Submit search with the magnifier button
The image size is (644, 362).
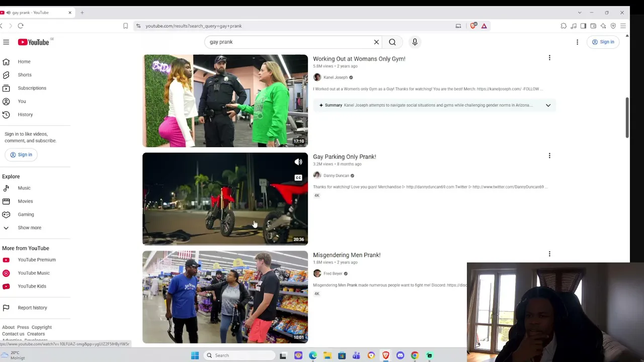[392, 42]
